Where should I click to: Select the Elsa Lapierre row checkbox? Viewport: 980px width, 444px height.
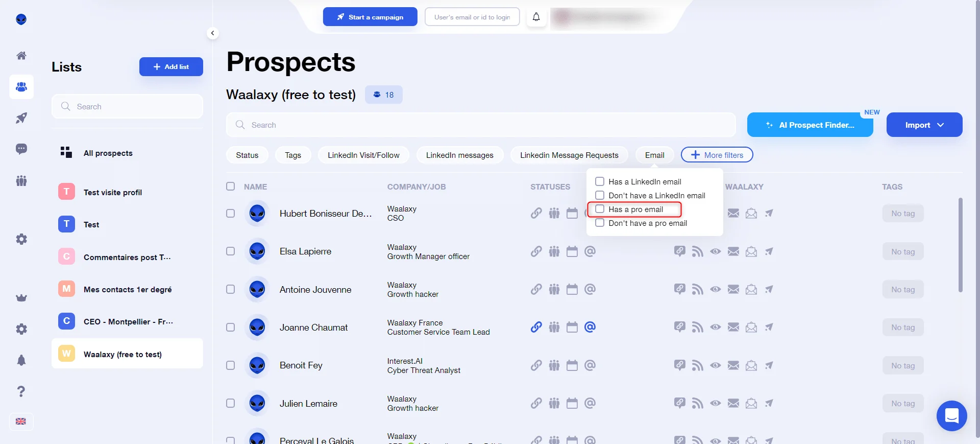(x=230, y=251)
